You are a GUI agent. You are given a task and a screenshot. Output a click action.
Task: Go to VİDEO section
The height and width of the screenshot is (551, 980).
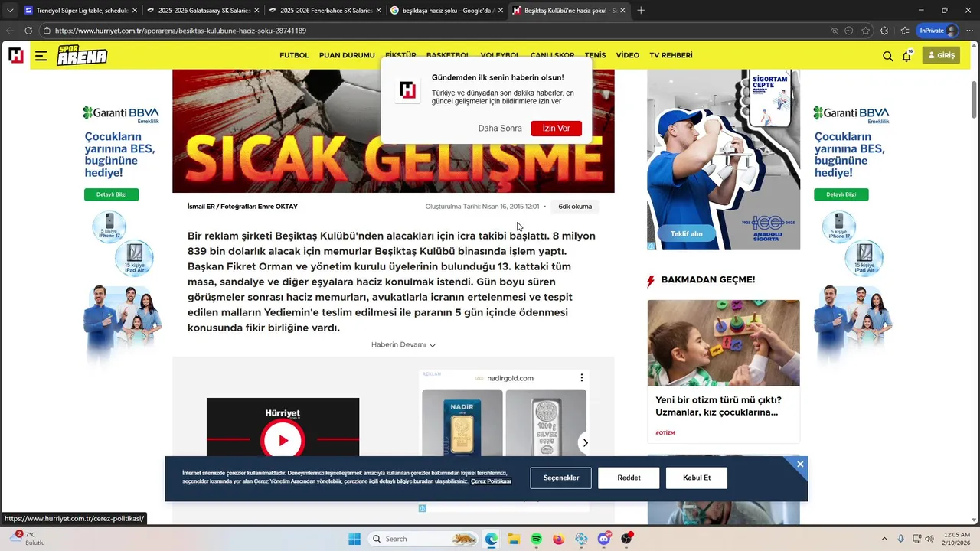click(628, 55)
